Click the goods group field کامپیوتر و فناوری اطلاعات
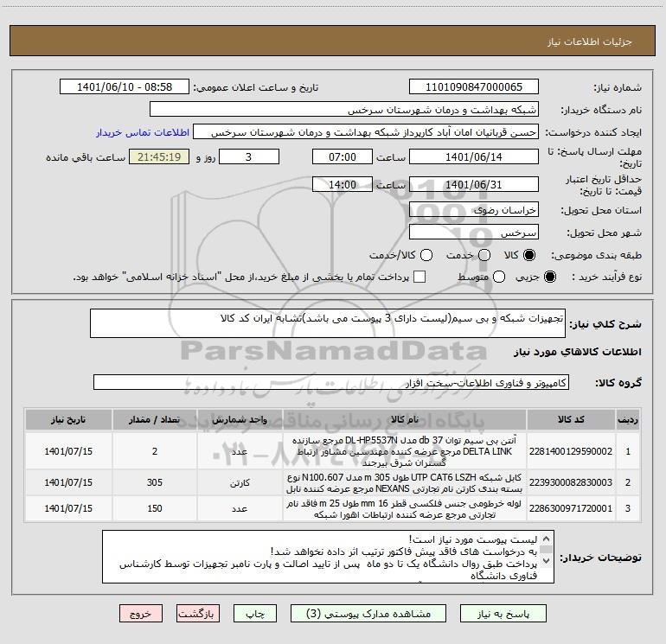Viewport: 666px width, 644px height. (331, 382)
